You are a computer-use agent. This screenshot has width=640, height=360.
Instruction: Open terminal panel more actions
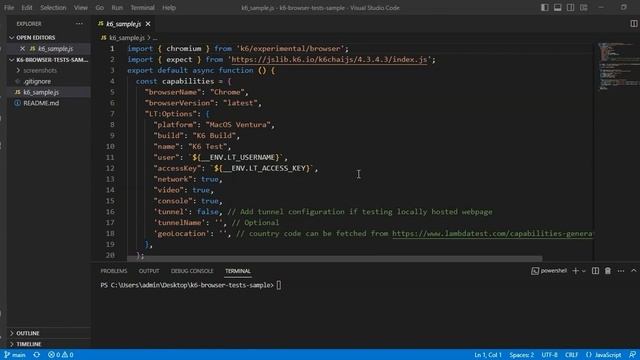coord(621,271)
